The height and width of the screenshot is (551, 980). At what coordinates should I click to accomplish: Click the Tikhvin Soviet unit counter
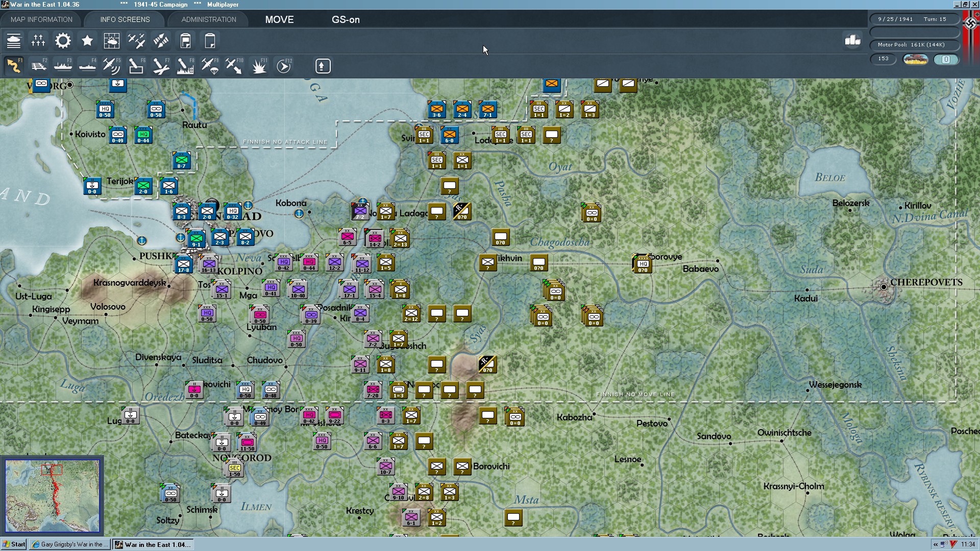(487, 263)
